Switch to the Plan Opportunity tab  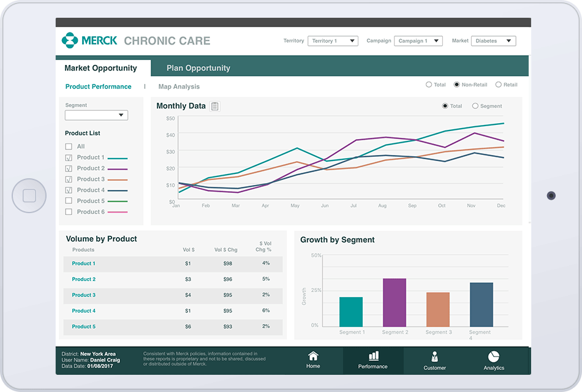(197, 68)
